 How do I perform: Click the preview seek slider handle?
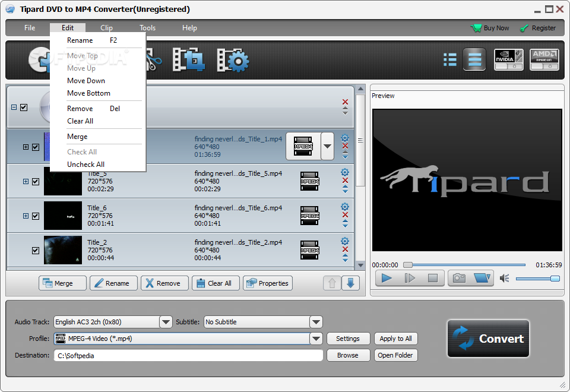coord(408,265)
